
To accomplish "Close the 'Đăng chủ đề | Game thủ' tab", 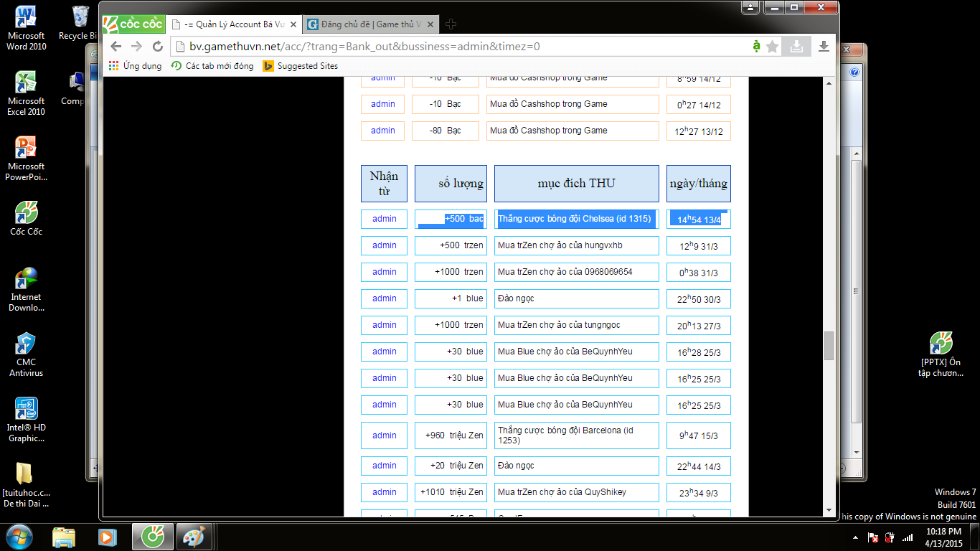I will 431,24.
